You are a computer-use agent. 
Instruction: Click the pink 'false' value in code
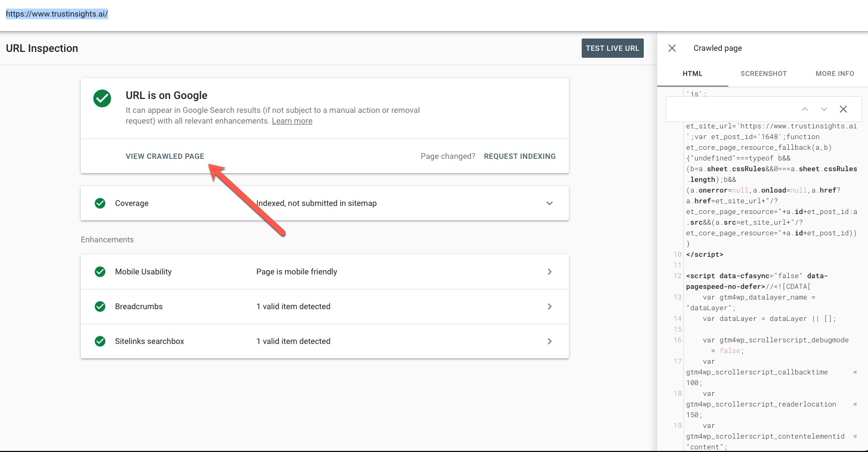(730, 351)
